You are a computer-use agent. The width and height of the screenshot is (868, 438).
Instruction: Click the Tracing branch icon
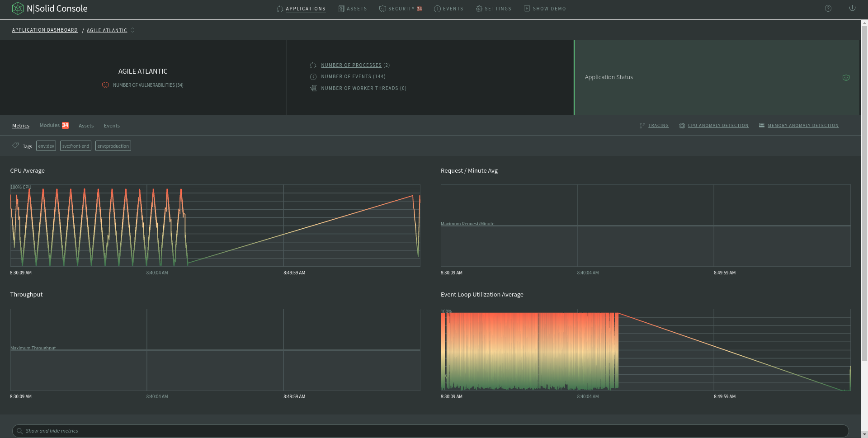[642, 126]
